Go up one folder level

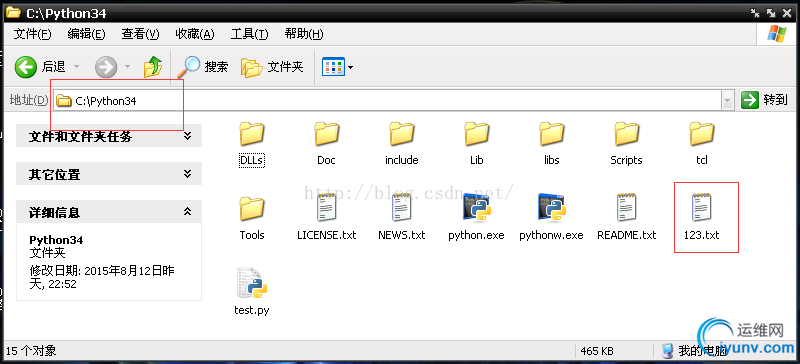click(153, 67)
